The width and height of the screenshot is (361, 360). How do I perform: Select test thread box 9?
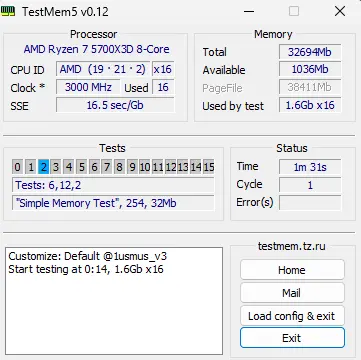click(x=132, y=167)
